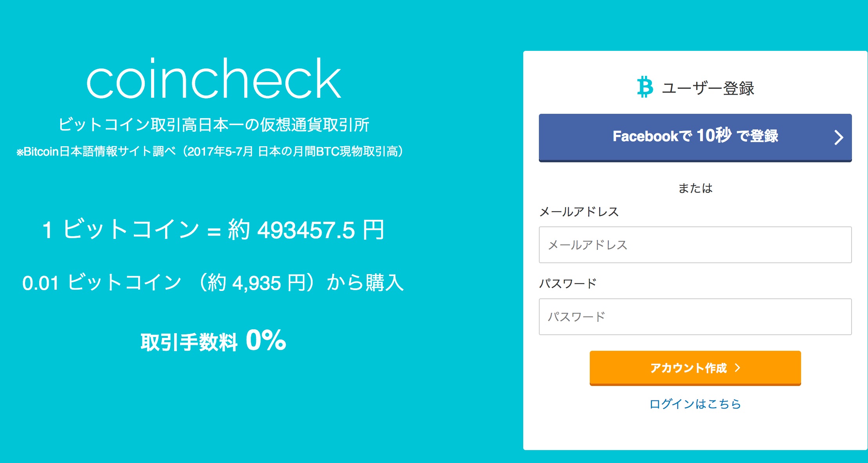Focus the パスワード input field

[695, 317]
